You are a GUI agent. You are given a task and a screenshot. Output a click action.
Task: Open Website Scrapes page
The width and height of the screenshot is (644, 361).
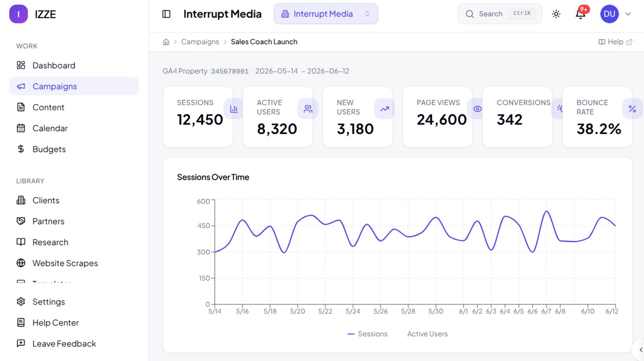pos(74,263)
